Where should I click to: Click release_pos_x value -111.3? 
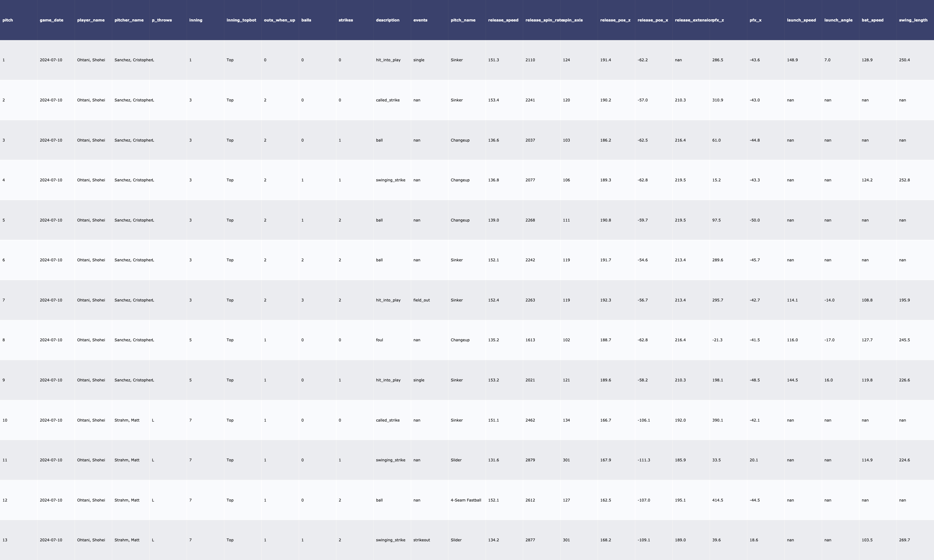tap(644, 460)
